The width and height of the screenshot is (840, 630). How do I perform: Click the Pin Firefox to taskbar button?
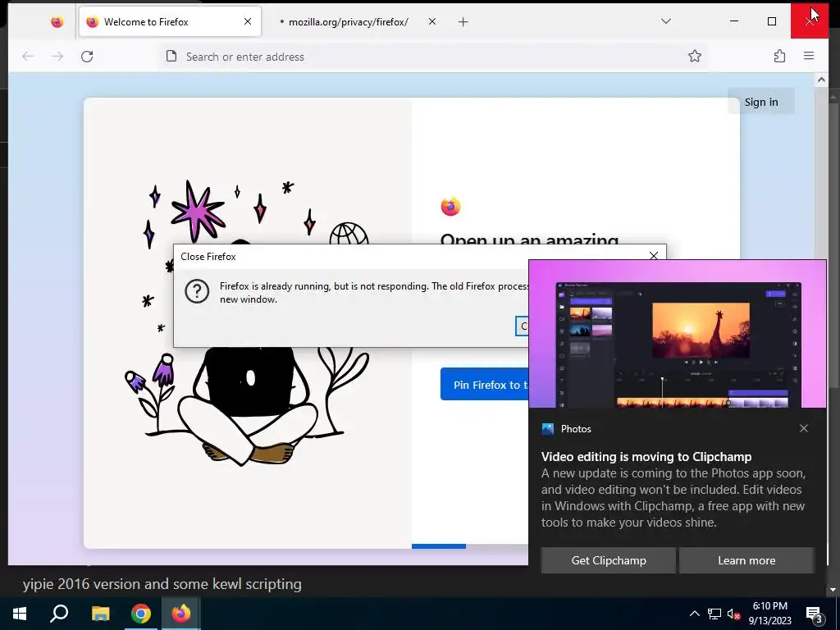click(484, 385)
